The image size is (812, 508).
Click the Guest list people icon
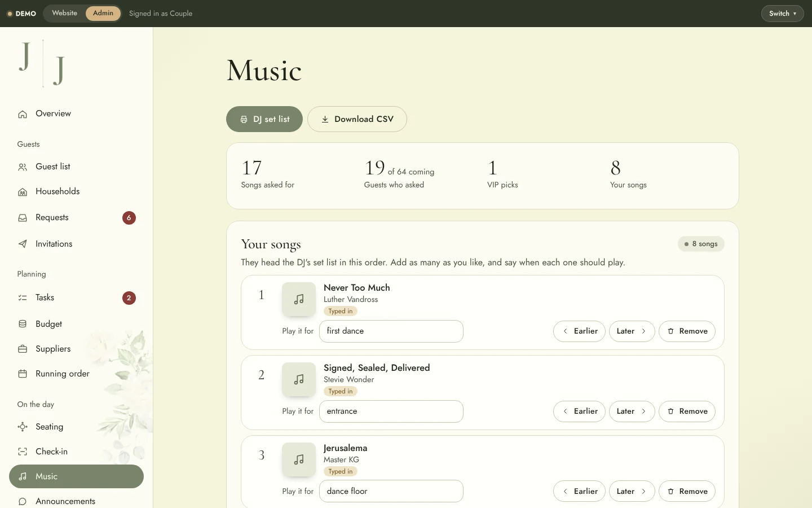[23, 167]
